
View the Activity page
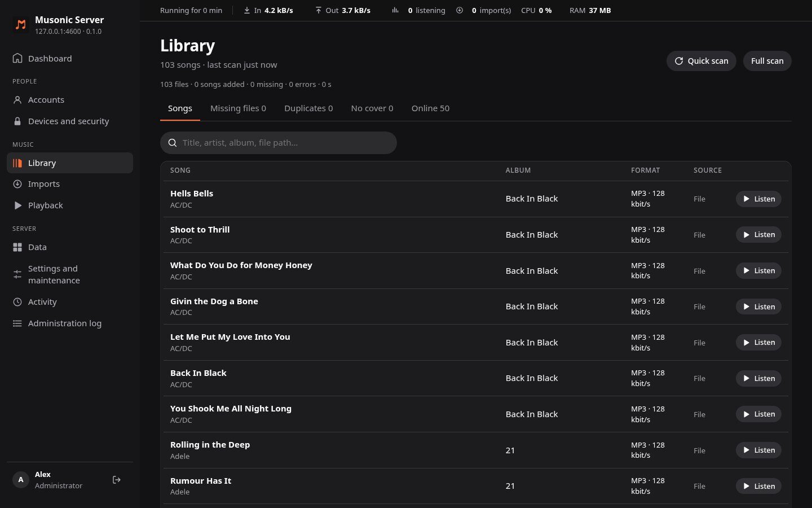[x=70, y=302]
